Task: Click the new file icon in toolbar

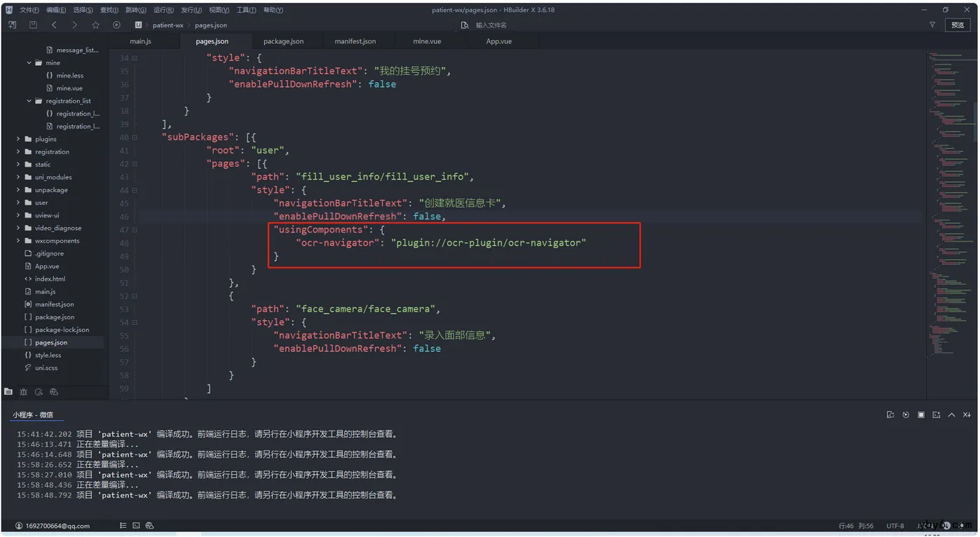Action: pyautogui.click(x=12, y=25)
